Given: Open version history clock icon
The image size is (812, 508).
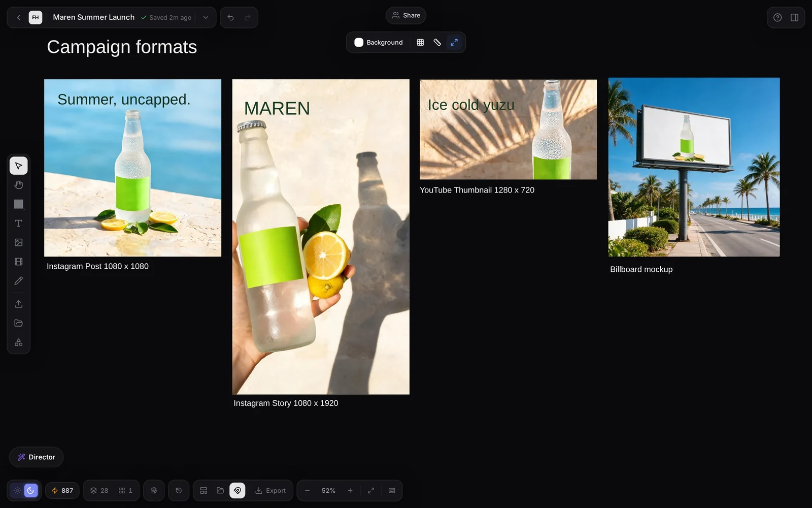Looking at the screenshot, I should click(x=179, y=491).
